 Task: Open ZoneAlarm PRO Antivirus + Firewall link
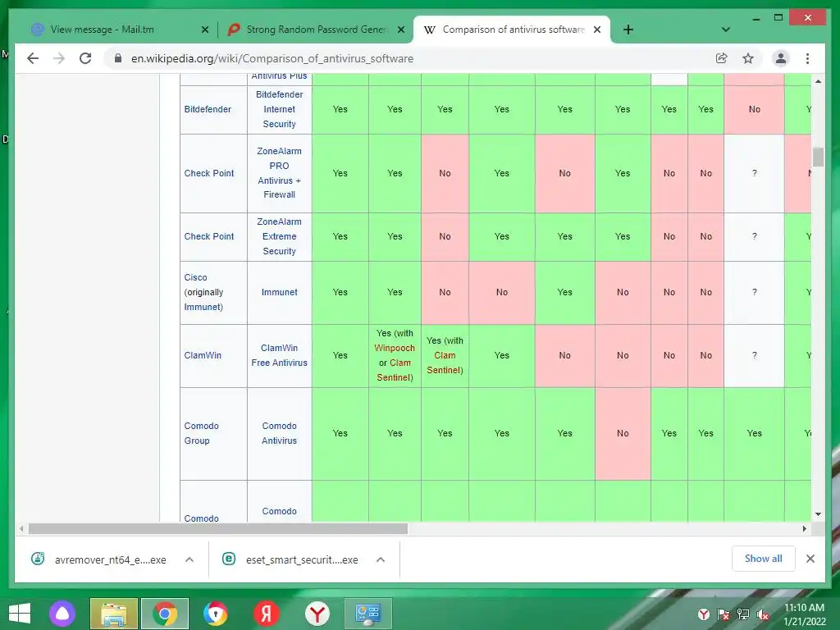click(279, 173)
